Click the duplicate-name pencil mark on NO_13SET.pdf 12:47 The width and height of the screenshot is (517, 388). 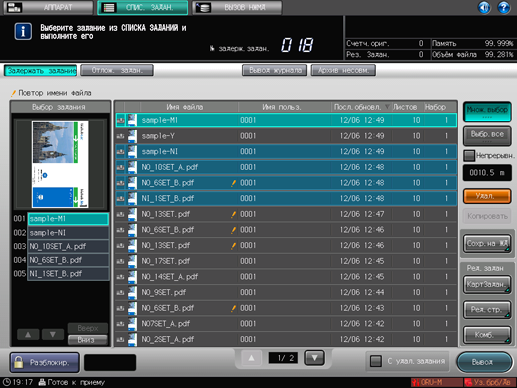point(234,214)
